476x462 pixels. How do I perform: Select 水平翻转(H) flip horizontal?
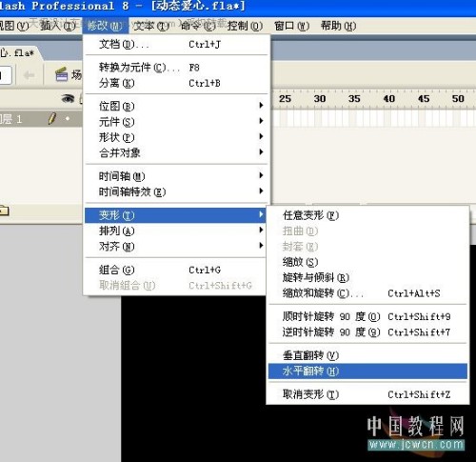[x=367, y=371]
